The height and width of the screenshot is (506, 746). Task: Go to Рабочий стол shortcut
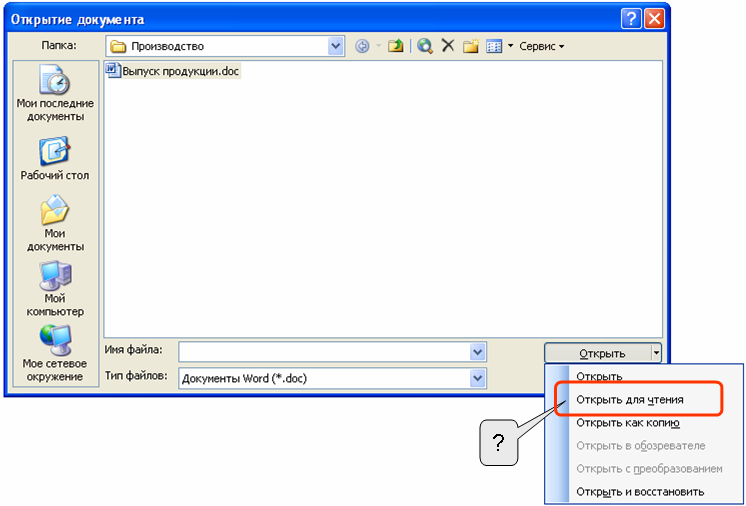(x=55, y=159)
